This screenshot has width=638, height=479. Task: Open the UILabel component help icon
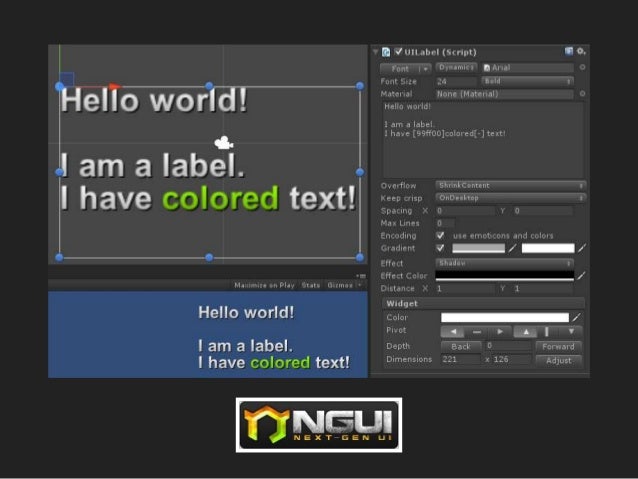point(569,51)
